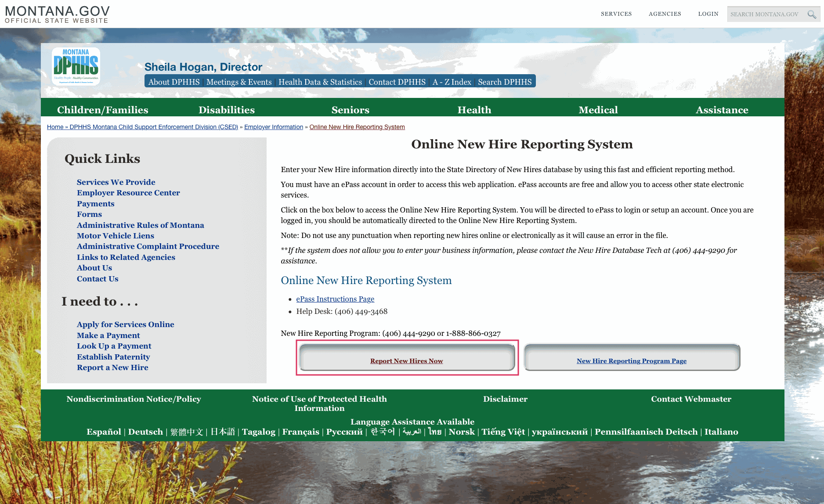Select Pennsilfaanisch Deitsch language assistance

point(646,432)
